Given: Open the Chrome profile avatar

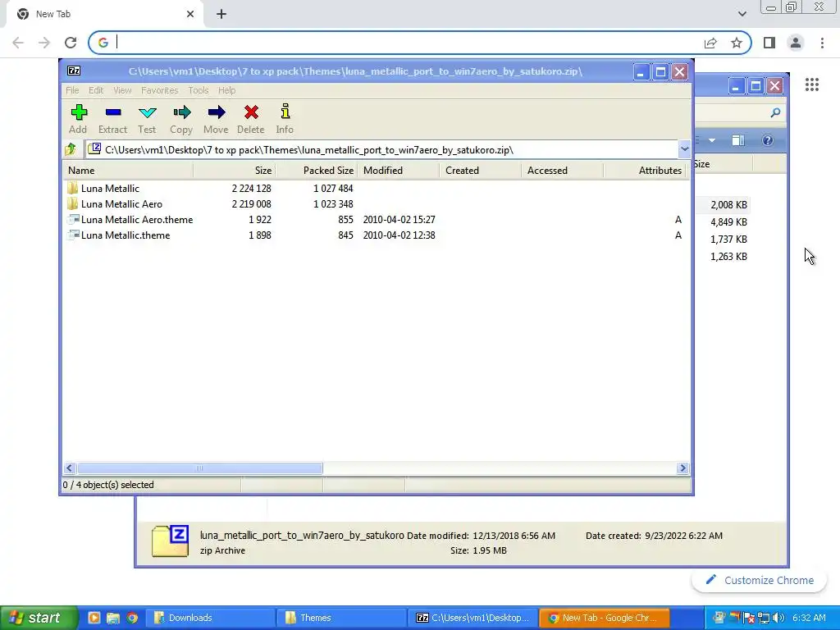Looking at the screenshot, I should pos(796,43).
